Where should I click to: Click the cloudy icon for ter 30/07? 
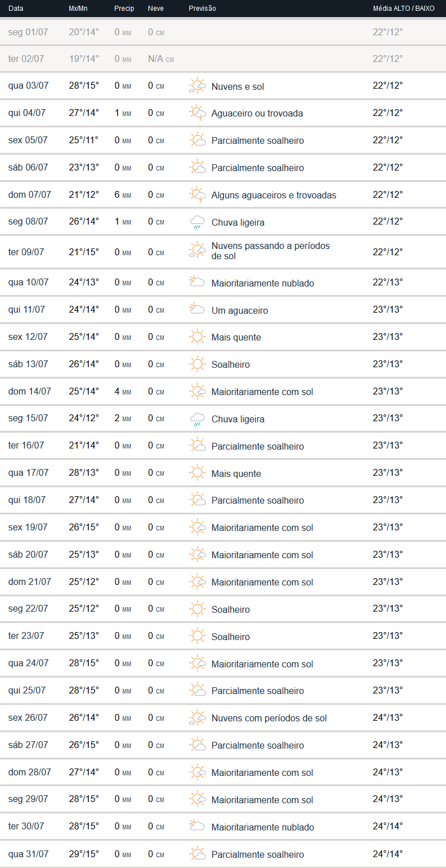[197, 827]
